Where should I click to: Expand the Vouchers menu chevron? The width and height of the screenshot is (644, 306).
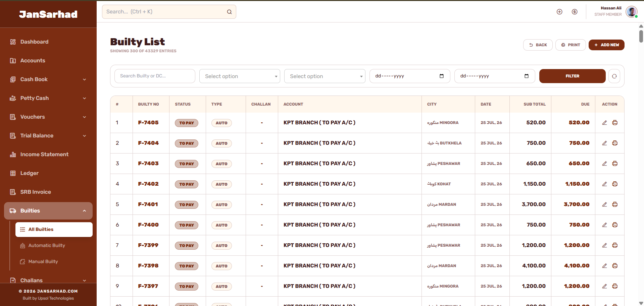point(85,117)
